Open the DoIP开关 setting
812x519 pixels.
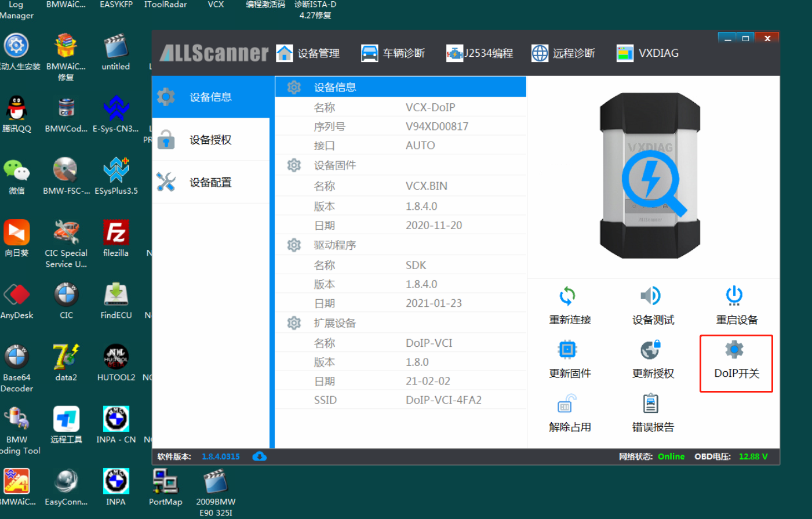736,363
